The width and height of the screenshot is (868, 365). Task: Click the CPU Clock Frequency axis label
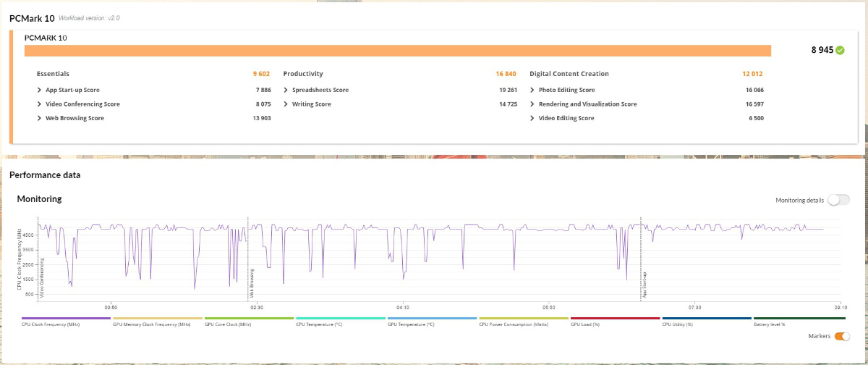pyautogui.click(x=19, y=259)
